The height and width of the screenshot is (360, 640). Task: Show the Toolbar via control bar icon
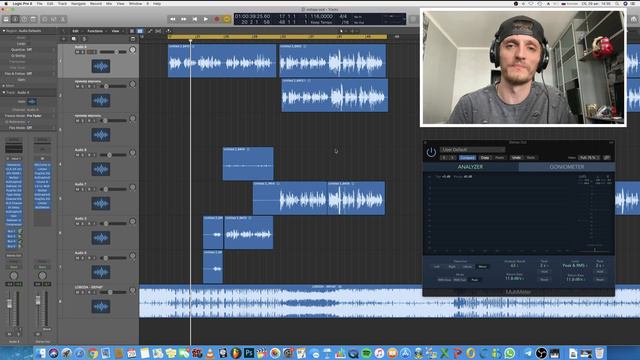(33, 19)
